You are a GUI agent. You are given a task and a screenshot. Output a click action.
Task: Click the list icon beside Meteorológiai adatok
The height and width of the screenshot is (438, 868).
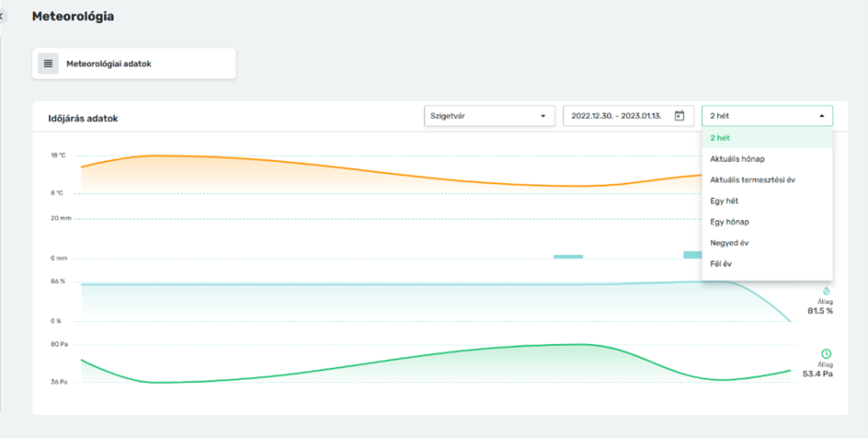click(x=48, y=64)
